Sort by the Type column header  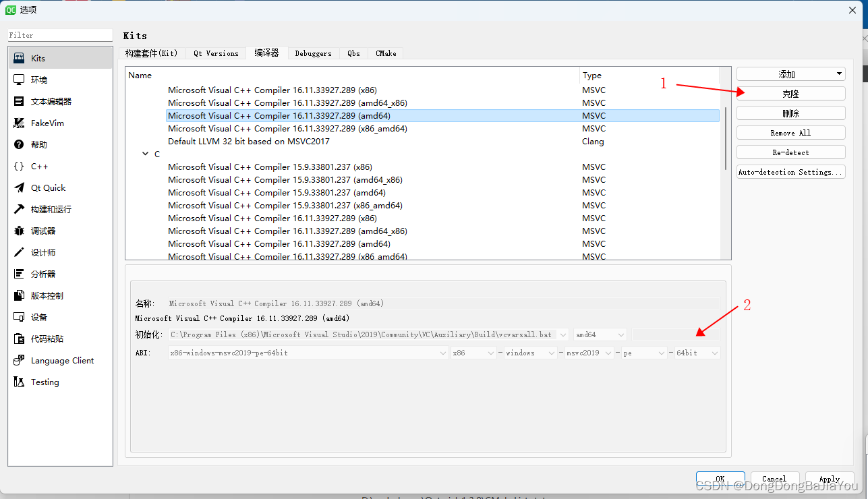(649, 76)
